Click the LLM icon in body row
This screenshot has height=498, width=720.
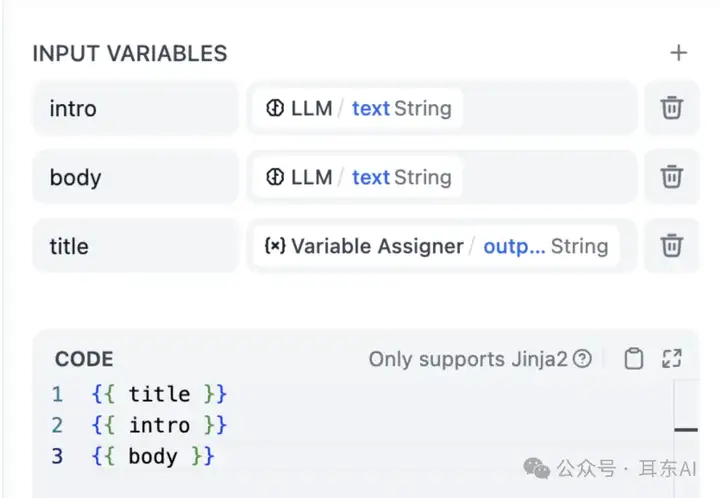pyautogui.click(x=275, y=177)
